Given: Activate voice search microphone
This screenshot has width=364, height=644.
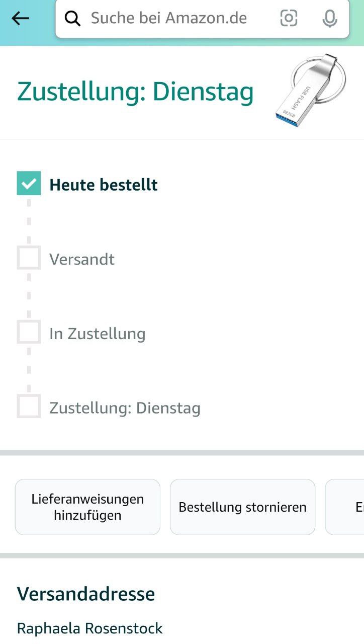Looking at the screenshot, I should pos(329,19).
